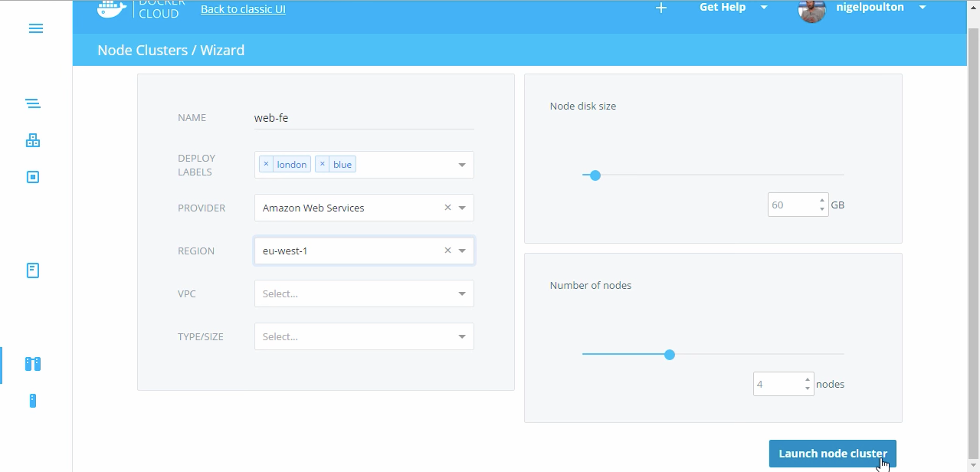Clear the eu-west-1 region selection
The image size is (980, 472).
point(447,251)
